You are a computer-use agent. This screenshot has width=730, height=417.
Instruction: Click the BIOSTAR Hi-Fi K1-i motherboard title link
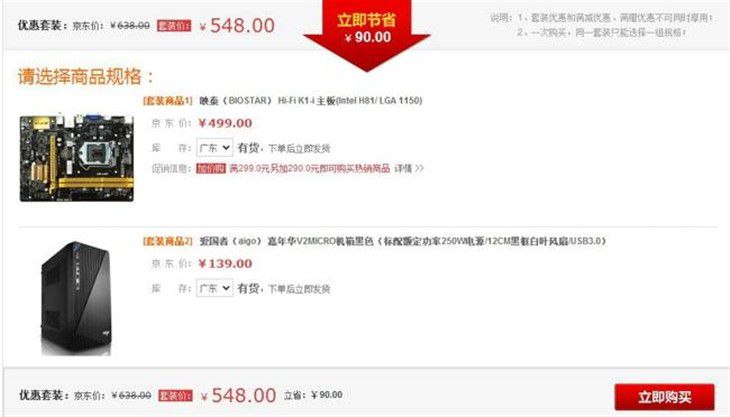(x=311, y=101)
